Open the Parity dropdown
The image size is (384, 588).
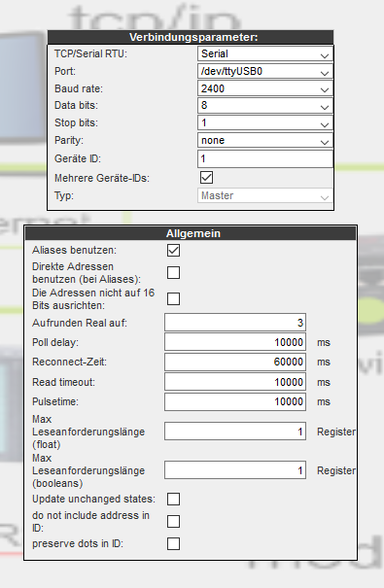[x=265, y=140]
